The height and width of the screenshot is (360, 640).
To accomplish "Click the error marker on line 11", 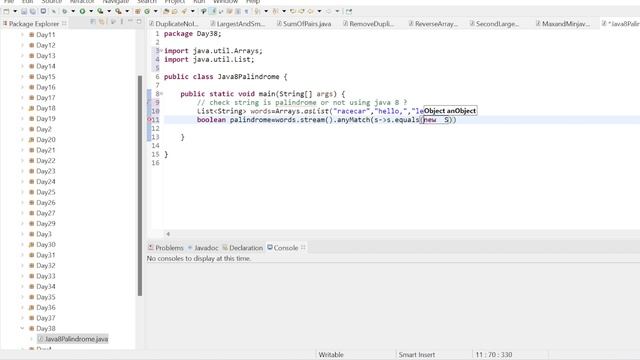I will point(149,120).
